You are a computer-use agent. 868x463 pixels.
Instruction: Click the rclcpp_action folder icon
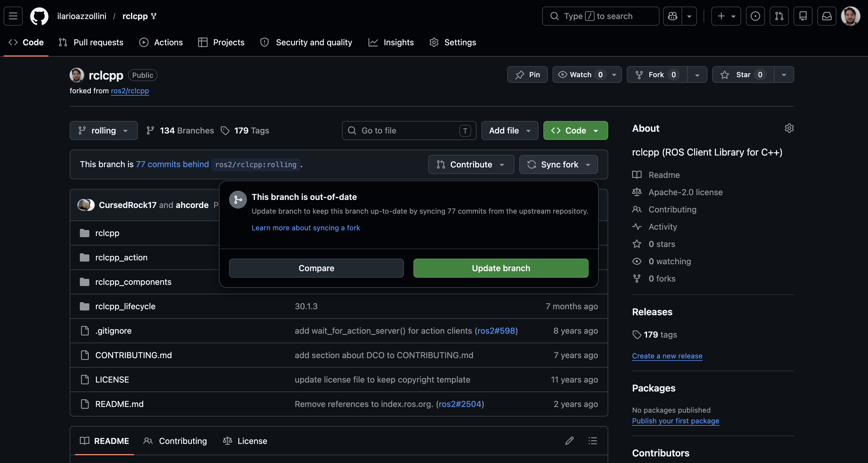85,257
